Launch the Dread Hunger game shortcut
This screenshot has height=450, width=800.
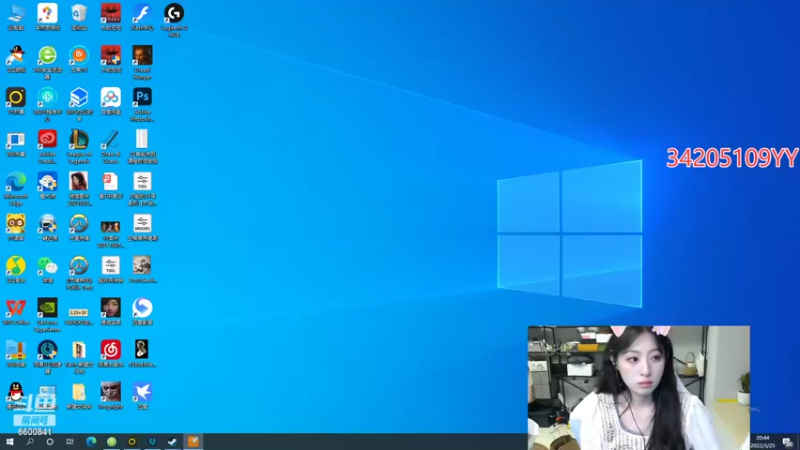pos(142,62)
